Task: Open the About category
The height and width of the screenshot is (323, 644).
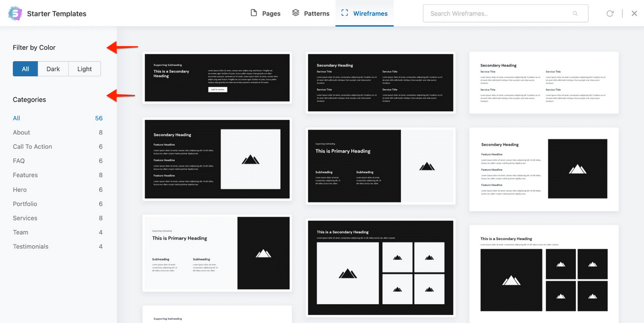Action: click(x=57, y=132)
